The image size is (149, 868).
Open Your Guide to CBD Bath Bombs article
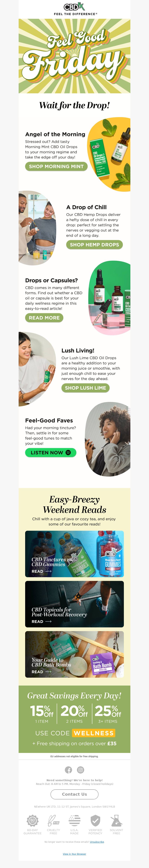point(74,654)
